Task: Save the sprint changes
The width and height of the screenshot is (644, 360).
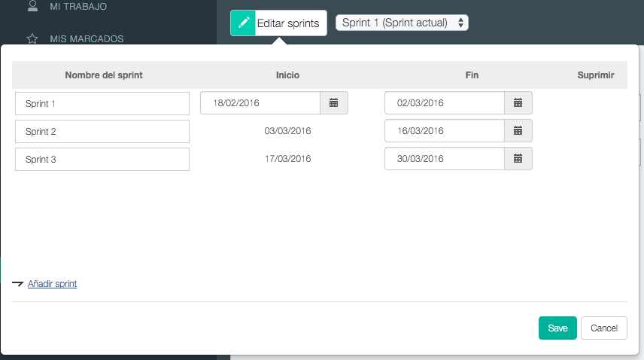Action: [x=557, y=328]
